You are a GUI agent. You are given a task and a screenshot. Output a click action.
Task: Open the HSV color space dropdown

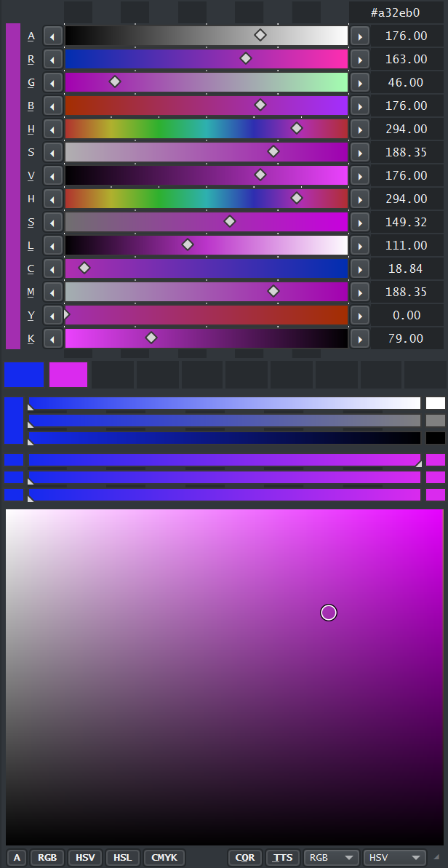pyautogui.click(x=395, y=858)
